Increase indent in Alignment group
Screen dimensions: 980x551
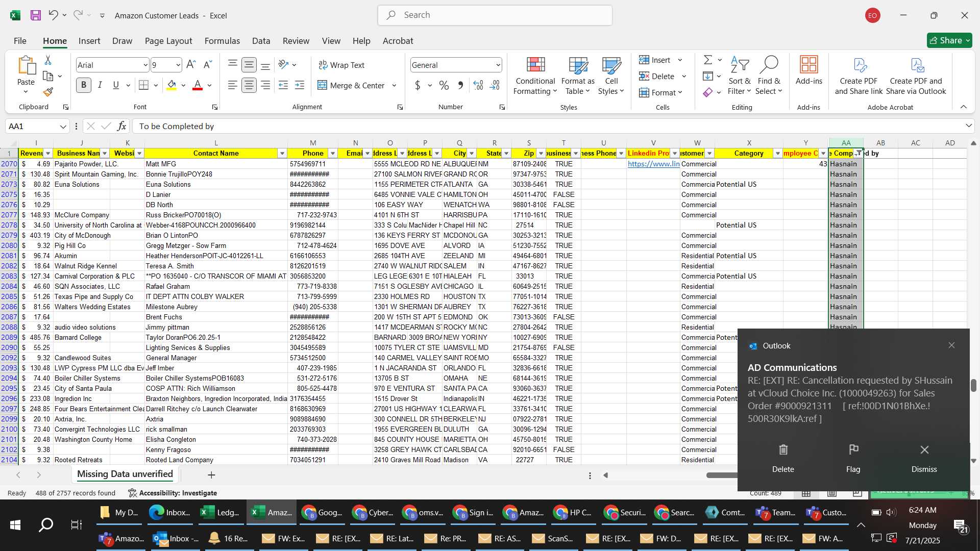300,85
